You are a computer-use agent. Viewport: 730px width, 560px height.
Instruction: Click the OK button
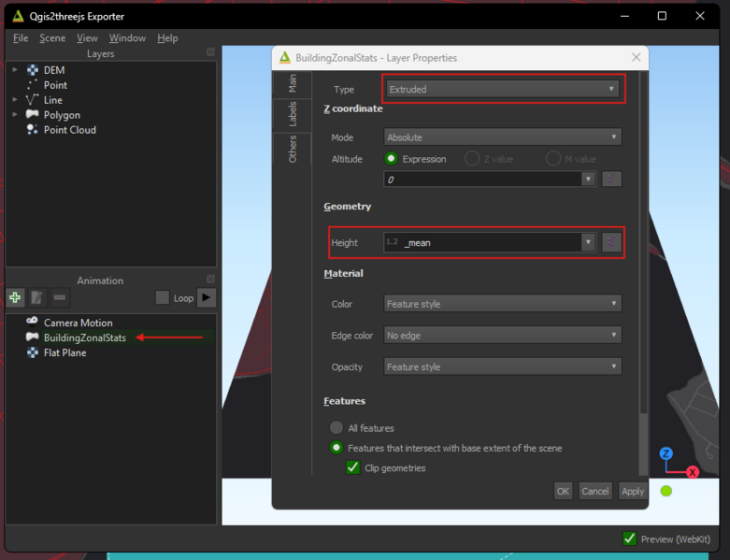tap(563, 491)
